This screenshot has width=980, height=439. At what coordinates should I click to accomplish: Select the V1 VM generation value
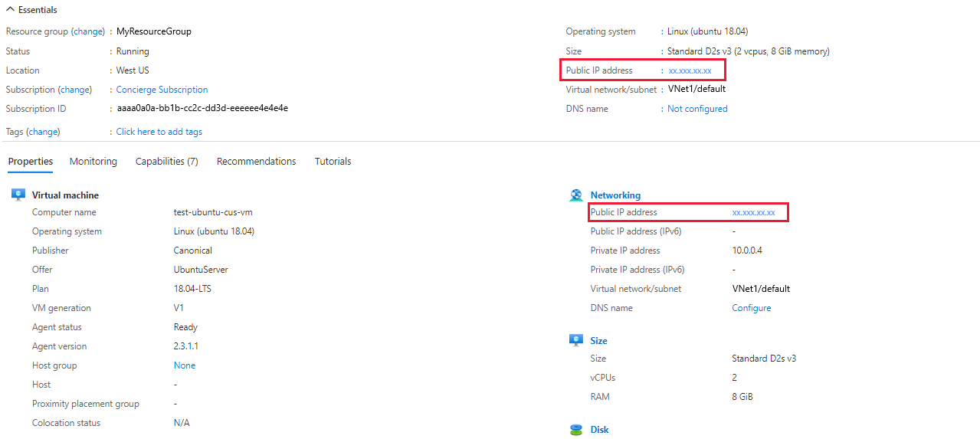(179, 308)
